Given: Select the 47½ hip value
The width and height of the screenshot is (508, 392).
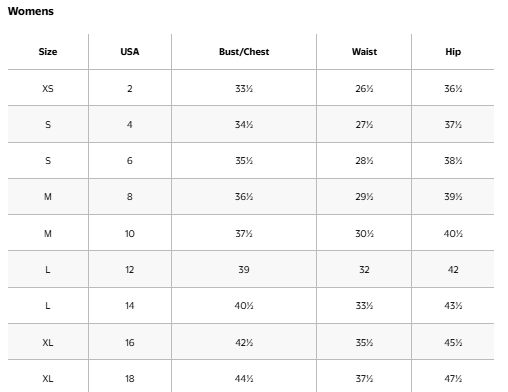Looking at the screenshot, I should pyautogui.click(x=453, y=379).
